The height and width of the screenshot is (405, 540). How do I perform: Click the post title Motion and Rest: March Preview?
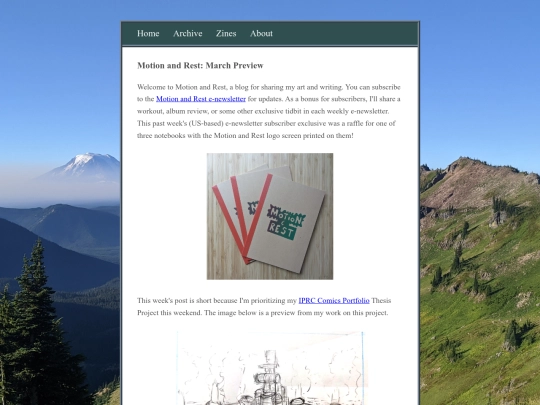pos(200,65)
